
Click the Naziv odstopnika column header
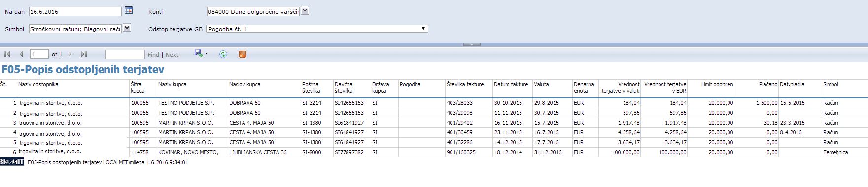38,84
